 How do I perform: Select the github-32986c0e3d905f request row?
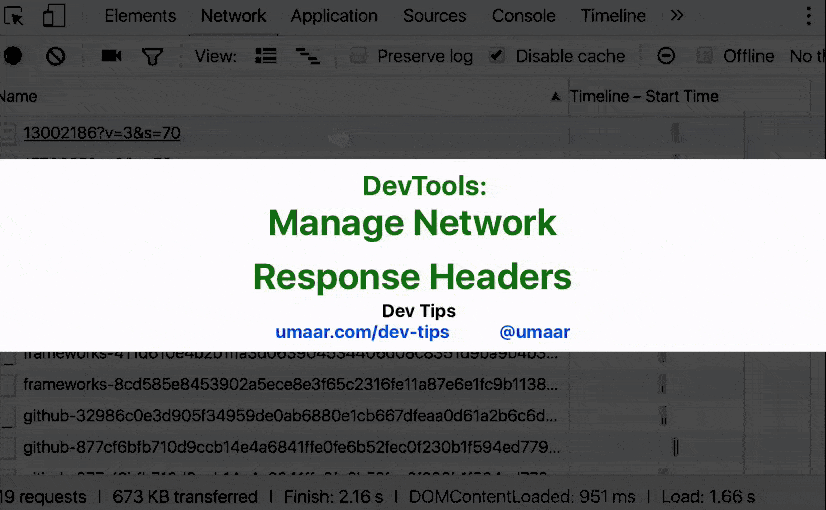[290, 416]
